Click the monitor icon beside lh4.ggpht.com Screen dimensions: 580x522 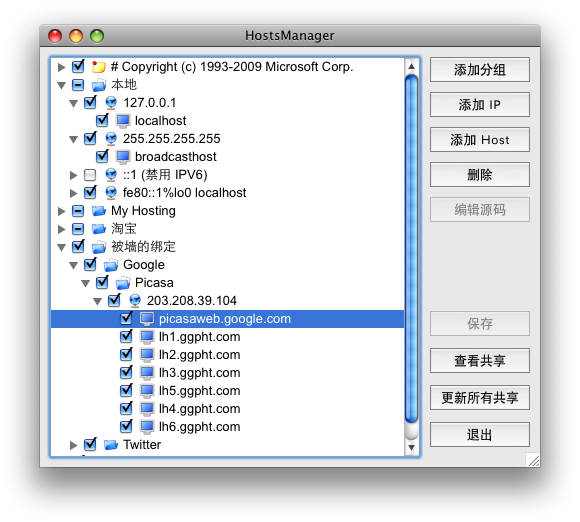[x=147, y=409]
